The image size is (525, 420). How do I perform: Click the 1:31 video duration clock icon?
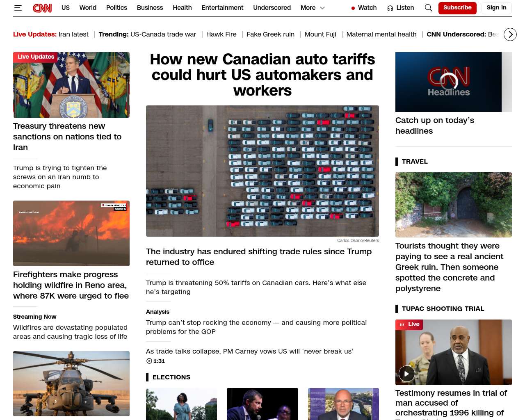point(149,361)
